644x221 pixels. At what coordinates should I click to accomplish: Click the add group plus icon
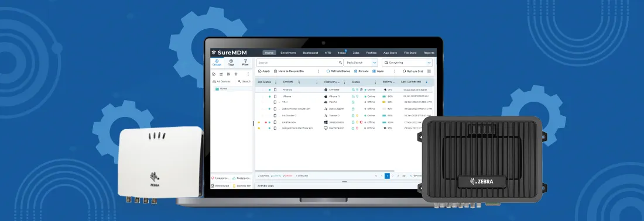(236, 74)
